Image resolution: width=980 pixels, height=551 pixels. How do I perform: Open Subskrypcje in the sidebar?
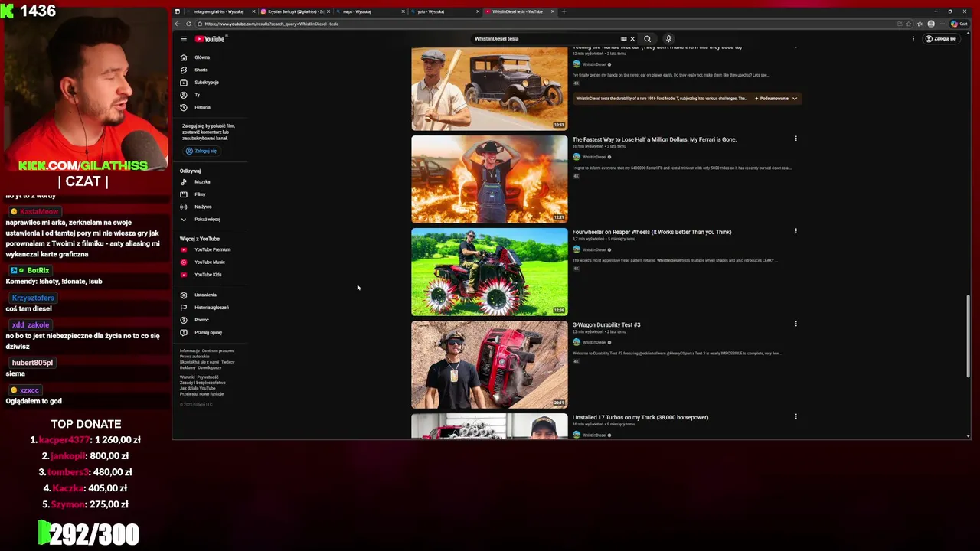coord(206,82)
